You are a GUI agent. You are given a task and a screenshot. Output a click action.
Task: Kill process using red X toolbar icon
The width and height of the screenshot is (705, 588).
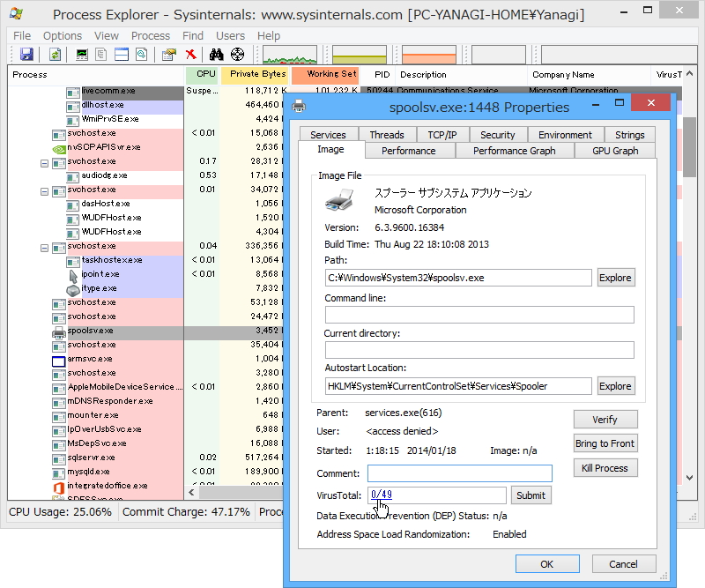click(190, 55)
